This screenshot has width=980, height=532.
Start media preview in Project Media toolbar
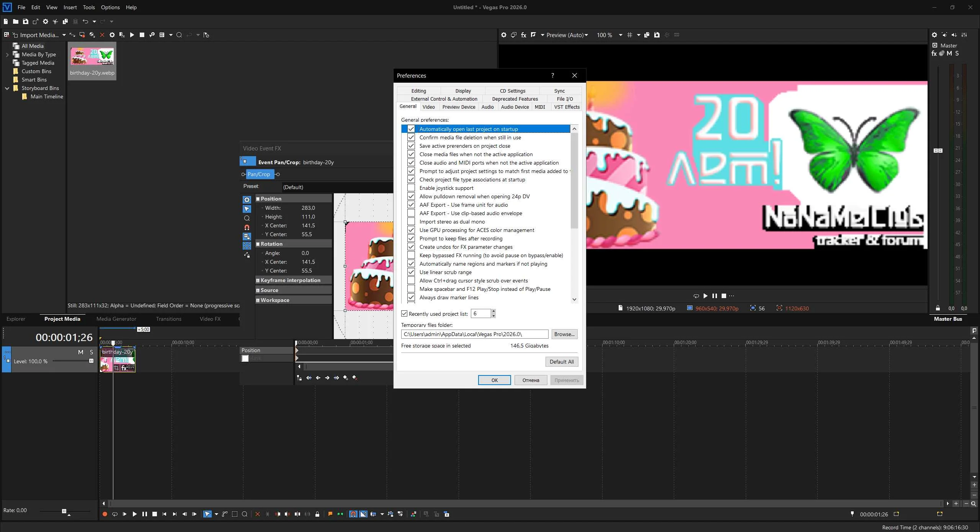pos(132,35)
